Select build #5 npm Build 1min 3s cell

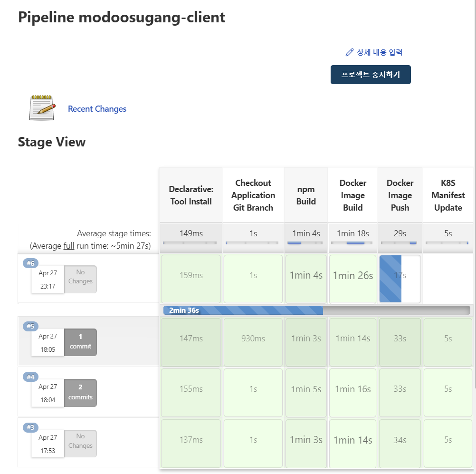(x=306, y=342)
